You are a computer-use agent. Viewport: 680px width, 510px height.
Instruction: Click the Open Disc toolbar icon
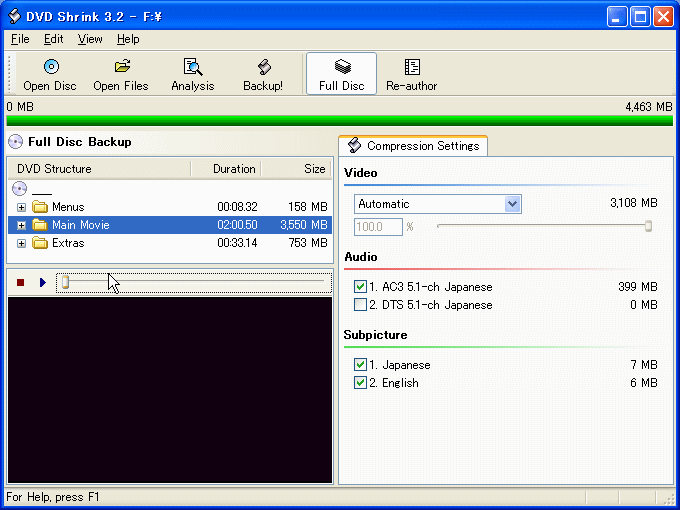coord(50,68)
